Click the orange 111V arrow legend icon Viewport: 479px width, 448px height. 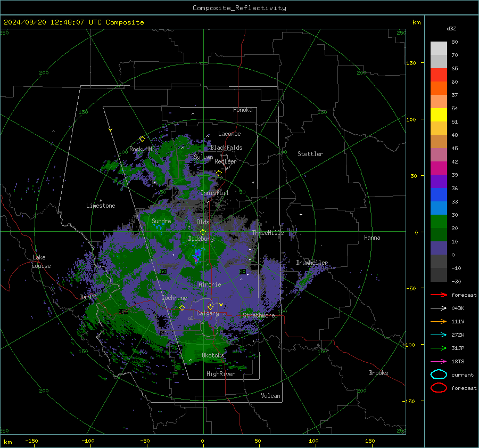coord(439,321)
